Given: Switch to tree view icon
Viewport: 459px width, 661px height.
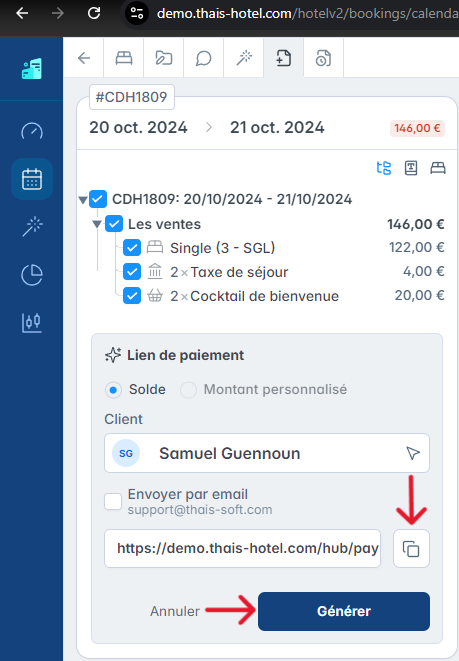Looking at the screenshot, I should pos(384,168).
